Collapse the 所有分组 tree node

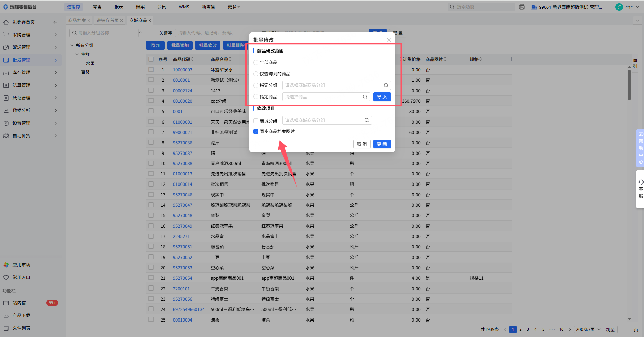(72, 45)
